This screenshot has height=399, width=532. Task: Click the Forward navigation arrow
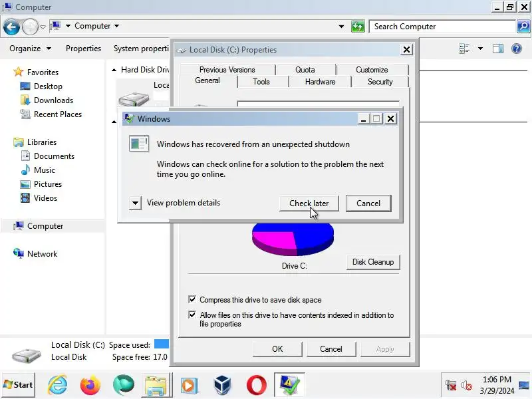30,27
